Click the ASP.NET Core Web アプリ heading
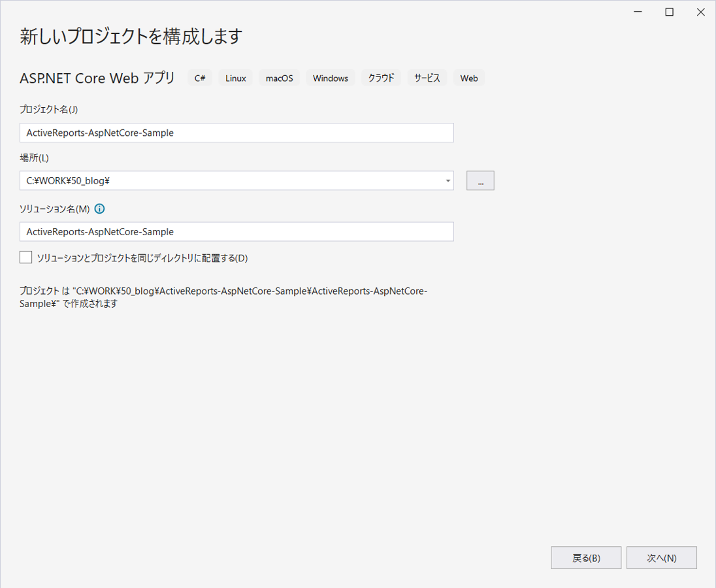 97,78
